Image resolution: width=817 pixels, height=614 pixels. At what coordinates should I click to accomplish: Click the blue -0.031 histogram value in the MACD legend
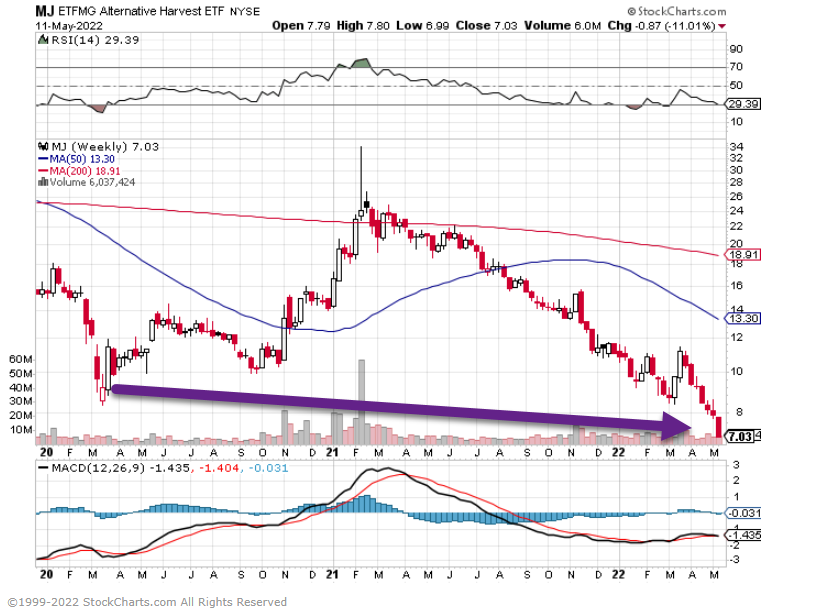(x=267, y=468)
